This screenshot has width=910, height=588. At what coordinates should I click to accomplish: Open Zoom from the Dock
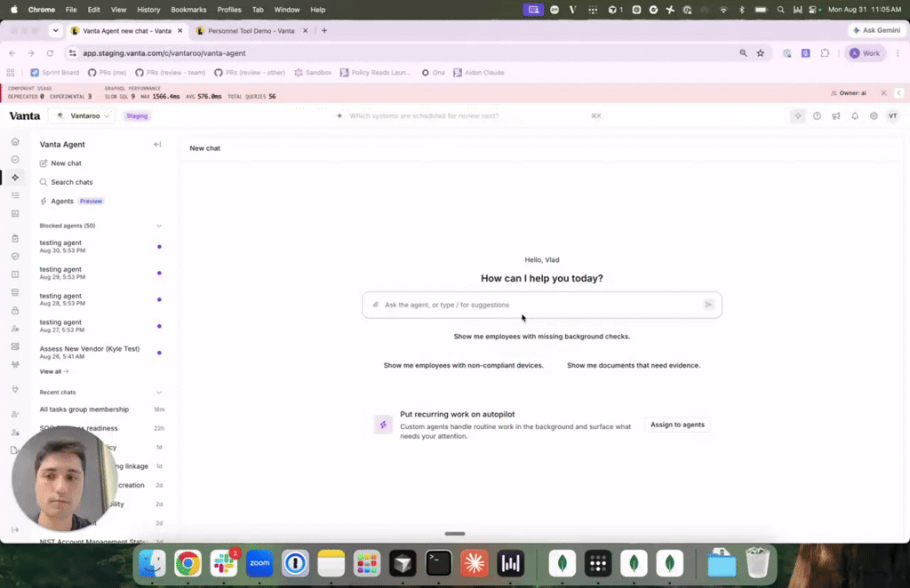pos(259,563)
